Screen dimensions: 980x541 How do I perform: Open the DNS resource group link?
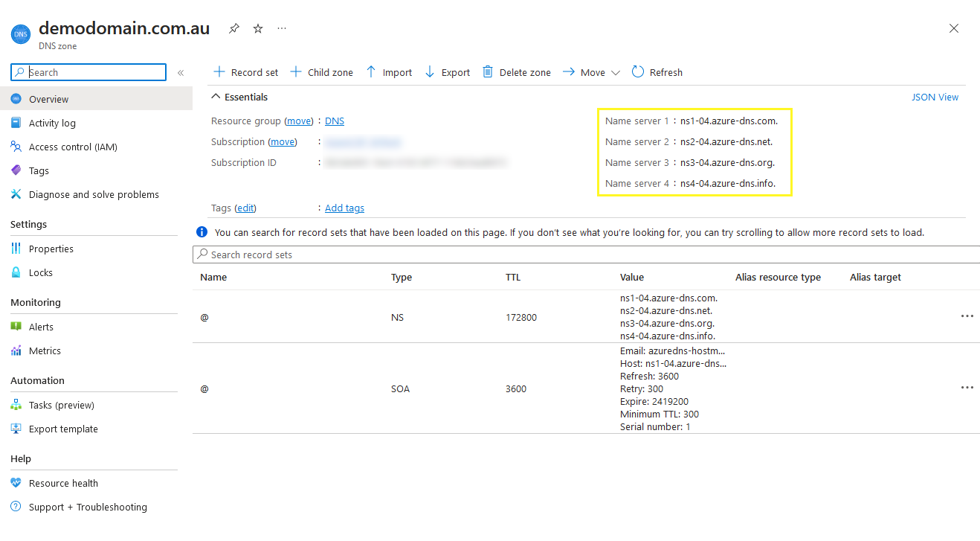(335, 121)
